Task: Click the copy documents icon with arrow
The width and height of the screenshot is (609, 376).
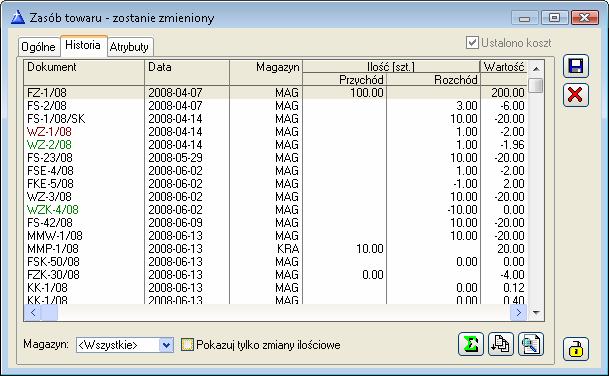Action: click(501, 344)
